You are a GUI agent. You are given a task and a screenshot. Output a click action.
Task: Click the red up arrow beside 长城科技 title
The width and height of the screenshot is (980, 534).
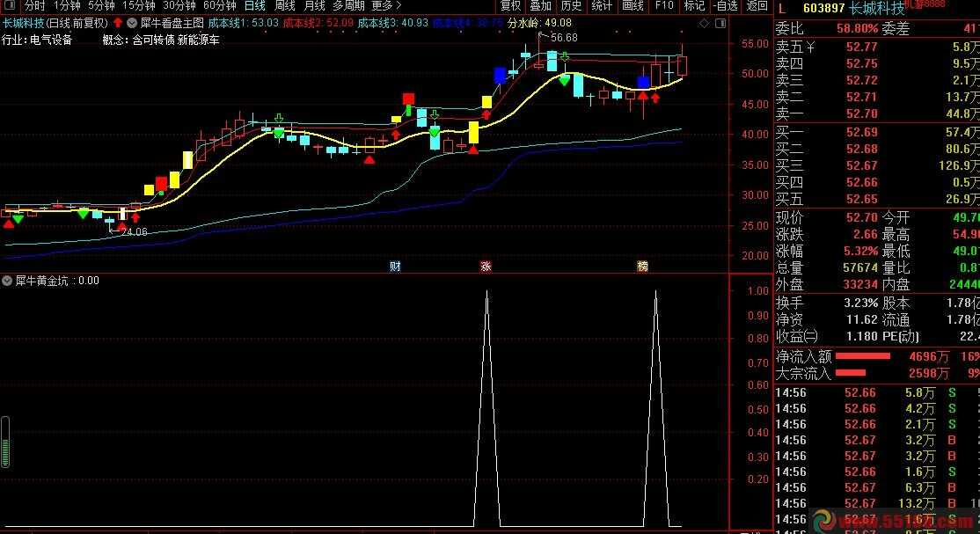[x=118, y=22]
